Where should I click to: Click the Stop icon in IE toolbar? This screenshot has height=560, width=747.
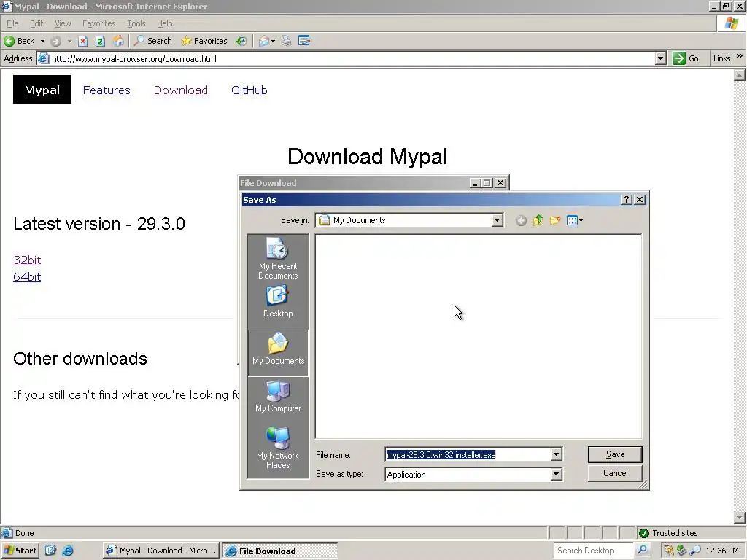[x=83, y=41]
